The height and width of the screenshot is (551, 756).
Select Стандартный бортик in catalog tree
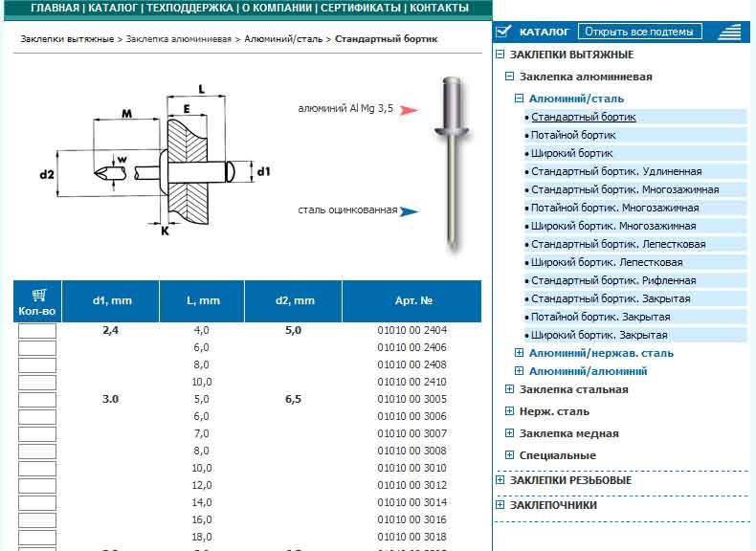coord(584,117)
